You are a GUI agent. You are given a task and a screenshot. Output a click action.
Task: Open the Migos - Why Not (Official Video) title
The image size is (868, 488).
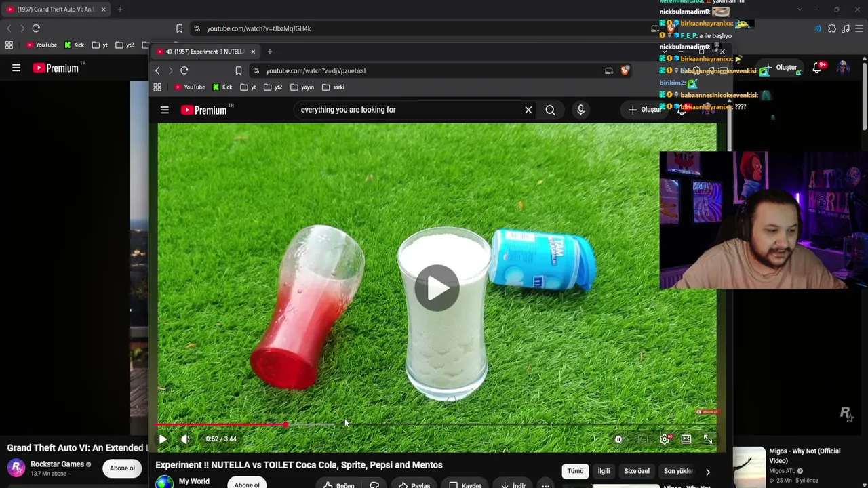pyautogui.click(x=806, y=455)
